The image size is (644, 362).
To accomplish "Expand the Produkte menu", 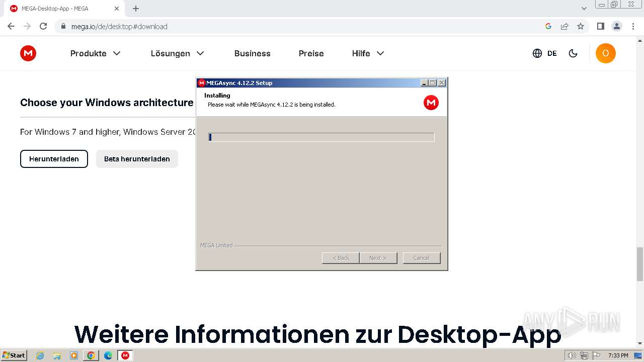I will (x=96, y=53).
